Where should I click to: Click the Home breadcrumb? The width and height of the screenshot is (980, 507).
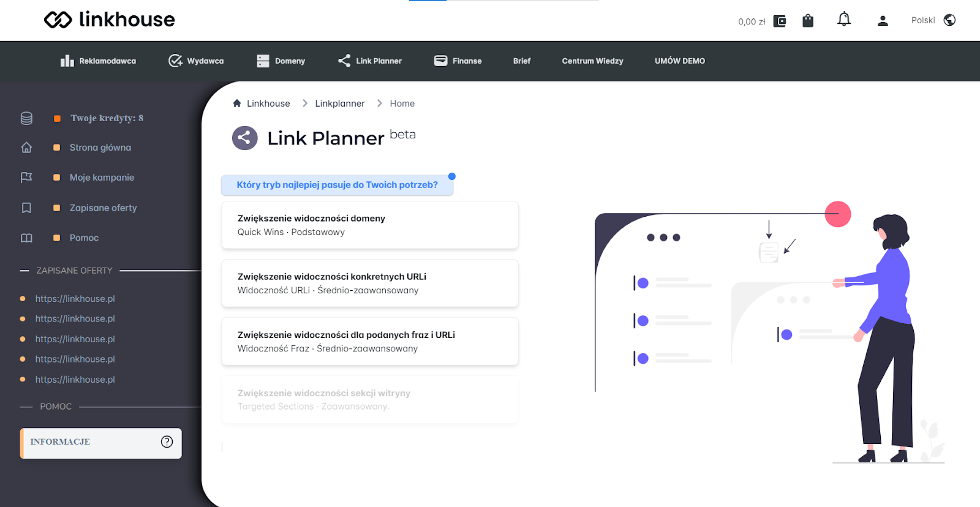[402, 103]
